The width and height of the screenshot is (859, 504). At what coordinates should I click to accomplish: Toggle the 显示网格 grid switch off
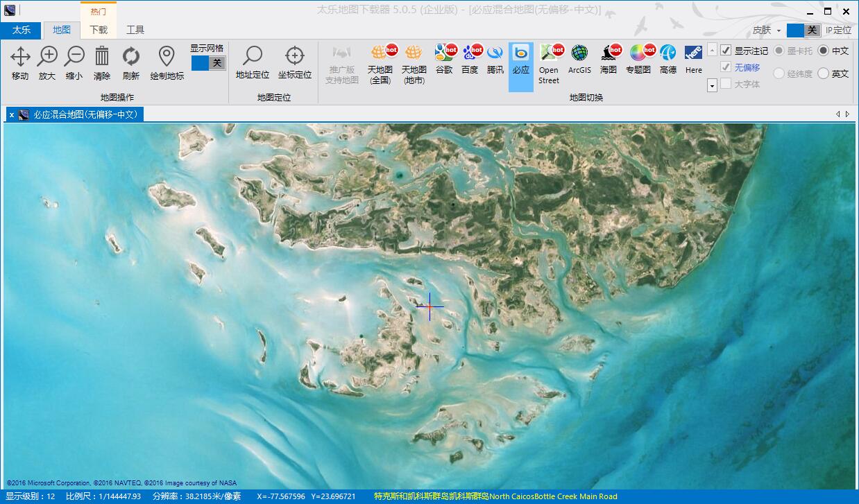coord(207,62)
